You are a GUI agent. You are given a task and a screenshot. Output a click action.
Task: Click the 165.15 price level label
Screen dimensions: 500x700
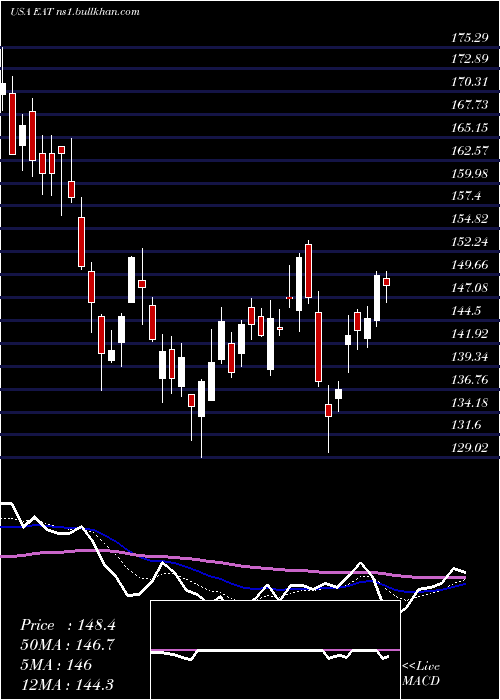[470, 128]
